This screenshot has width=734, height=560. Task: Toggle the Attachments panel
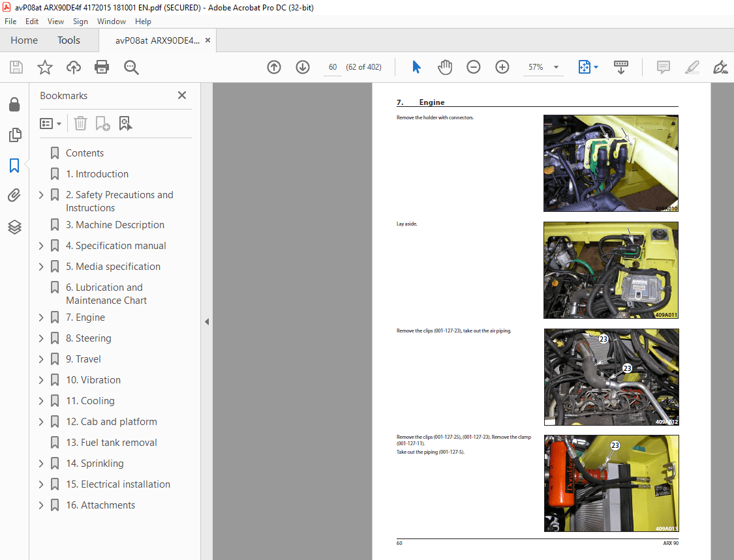(14, 195)
